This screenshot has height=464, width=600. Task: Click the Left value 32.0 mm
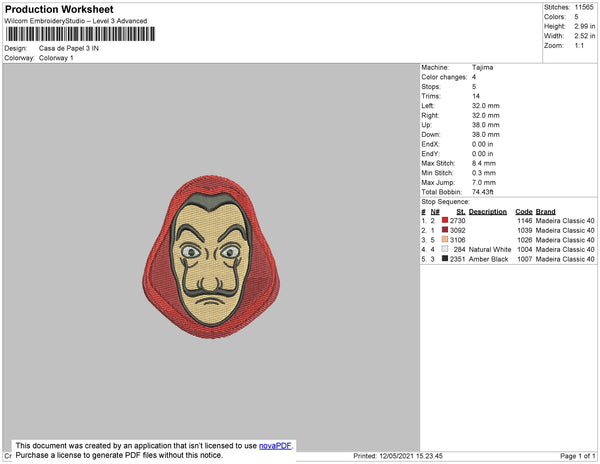click(486, 106)
